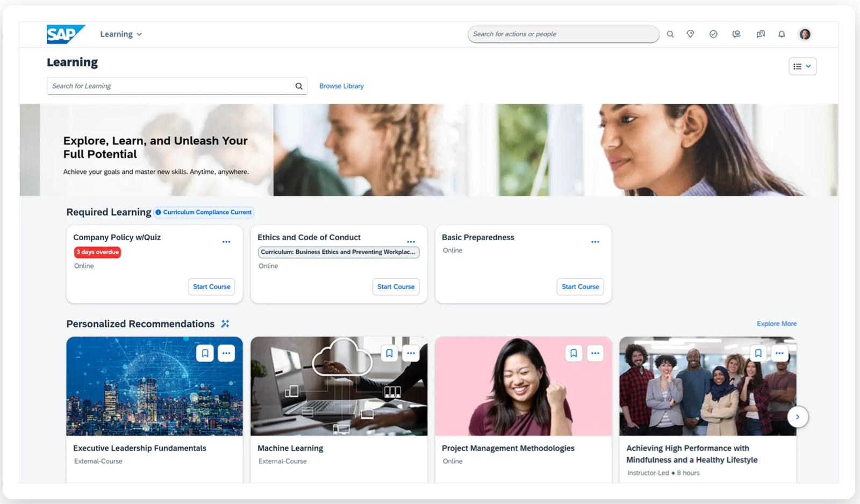Open the Browse Library link
Viewport: 860px width, 504px height.
(341, 86)
